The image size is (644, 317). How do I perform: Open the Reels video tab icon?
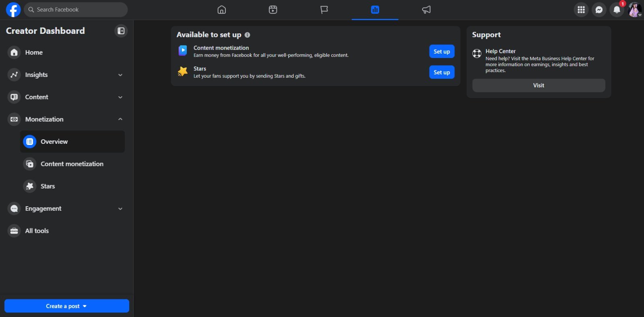click(x=273, y=10)
